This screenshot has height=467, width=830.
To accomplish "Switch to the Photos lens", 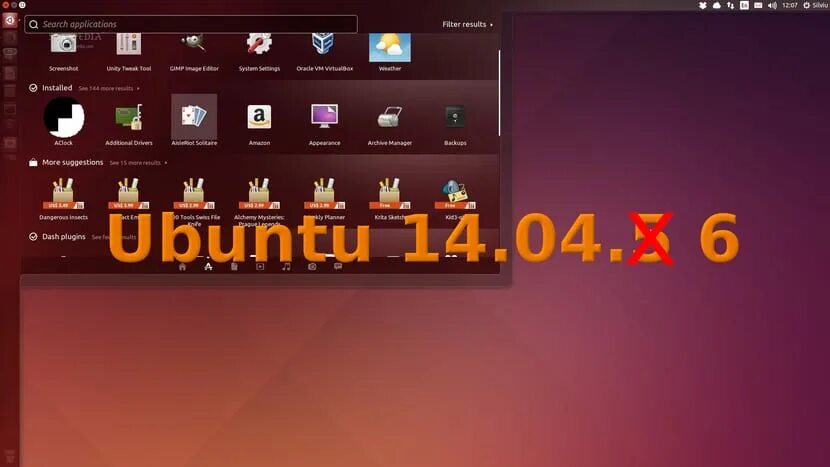I will [312, 266].
